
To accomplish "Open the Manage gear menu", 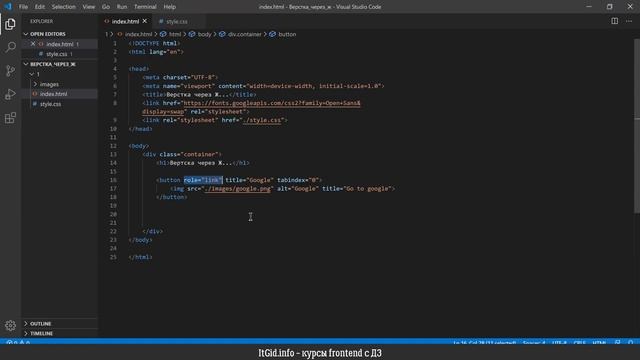I will click(10, 325).
